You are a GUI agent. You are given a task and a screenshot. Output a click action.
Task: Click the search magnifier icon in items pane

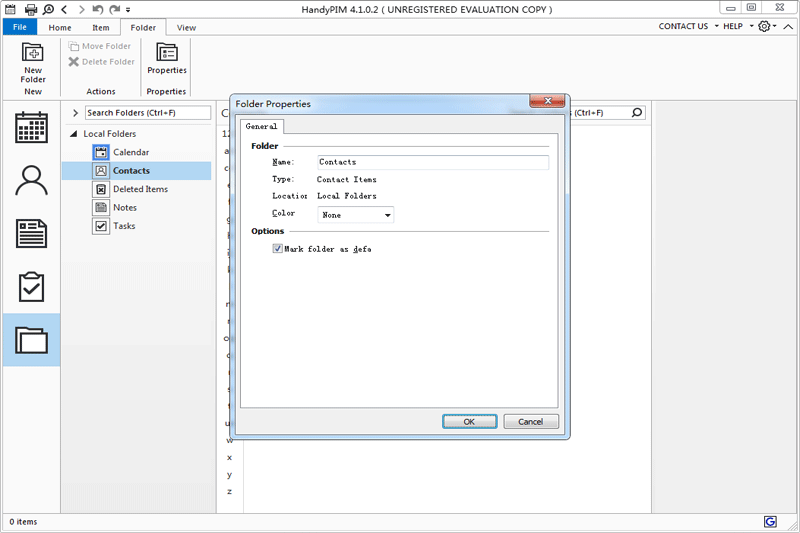pos(637,113)
